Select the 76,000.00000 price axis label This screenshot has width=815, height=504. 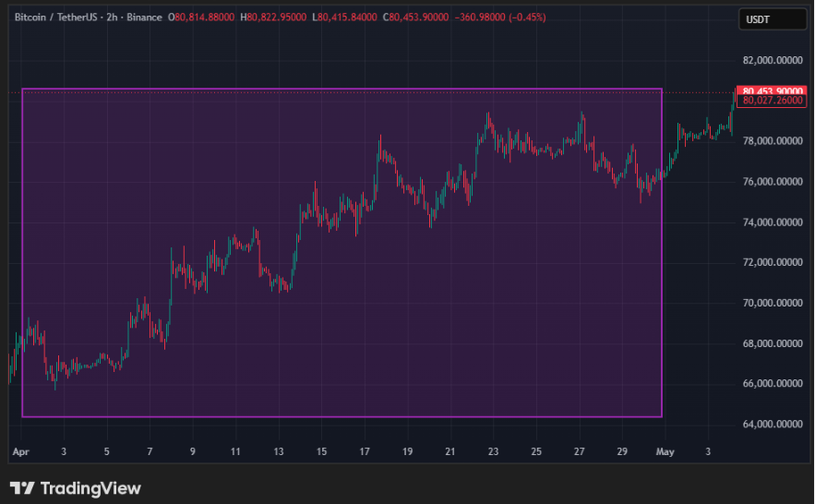pyautogui.click(x=773, y=181)
